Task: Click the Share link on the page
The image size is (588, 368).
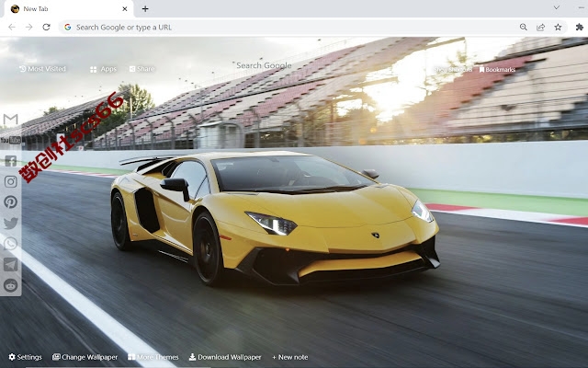Action: (141, 69)
